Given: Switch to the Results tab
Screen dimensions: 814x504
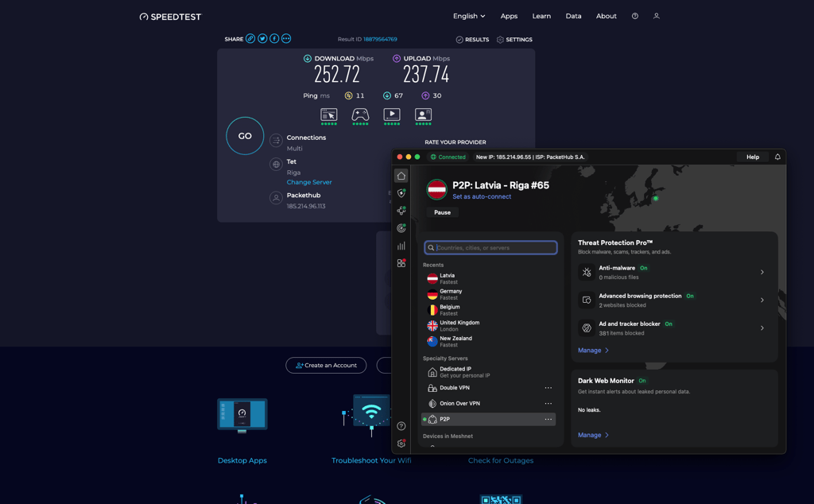Looking at the screenshot, I should click(x=472, y=40).
